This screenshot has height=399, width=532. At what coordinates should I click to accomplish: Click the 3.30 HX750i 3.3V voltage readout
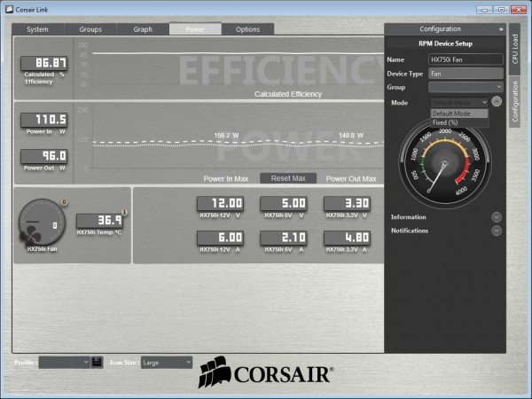[x=347, y=203]
